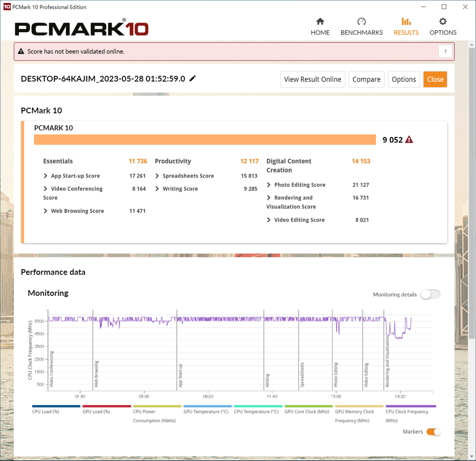This screenshot has height=461, width=476.
Task: Expand Video Editing Score
Action: click(269, 220)
